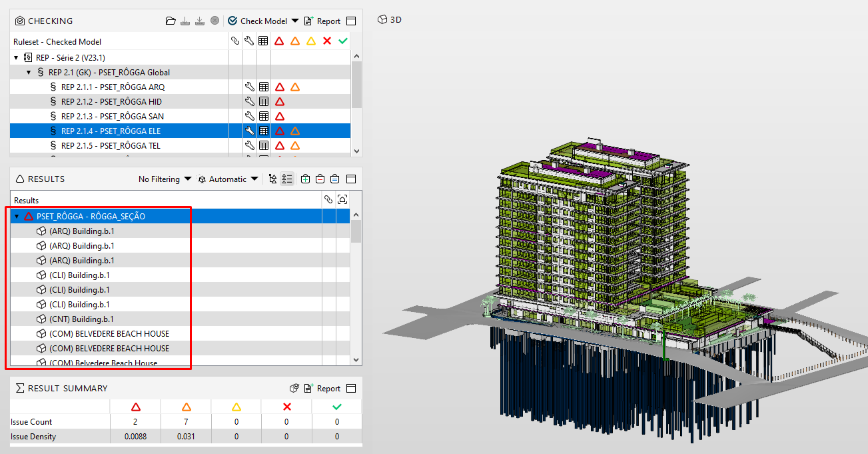Click the orange triangle column in Result Summary
The image size is (868, 454).
(186, 407)
